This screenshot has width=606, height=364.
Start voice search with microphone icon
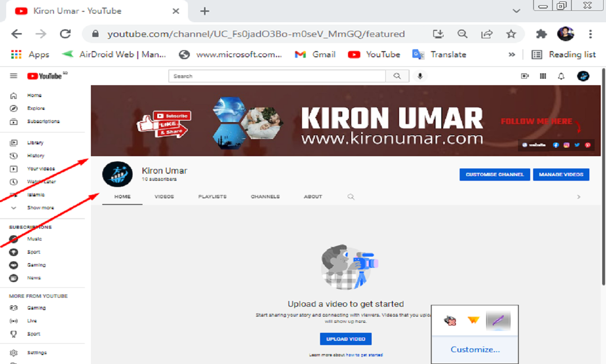(419, 76)
